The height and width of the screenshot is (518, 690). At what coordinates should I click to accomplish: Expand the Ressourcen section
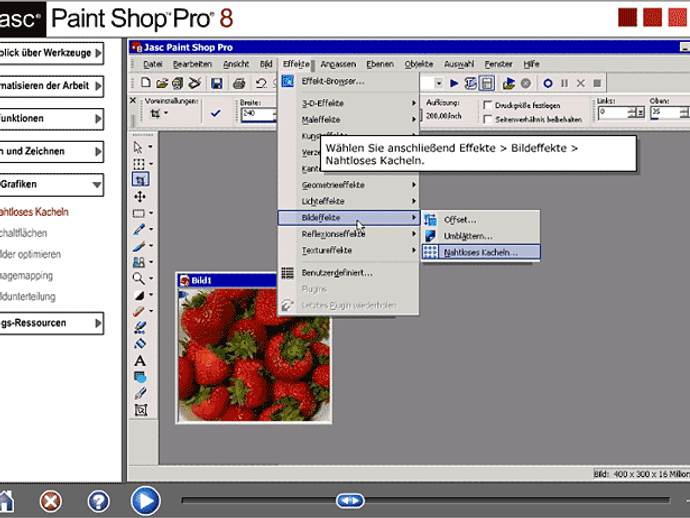(51, 323)
